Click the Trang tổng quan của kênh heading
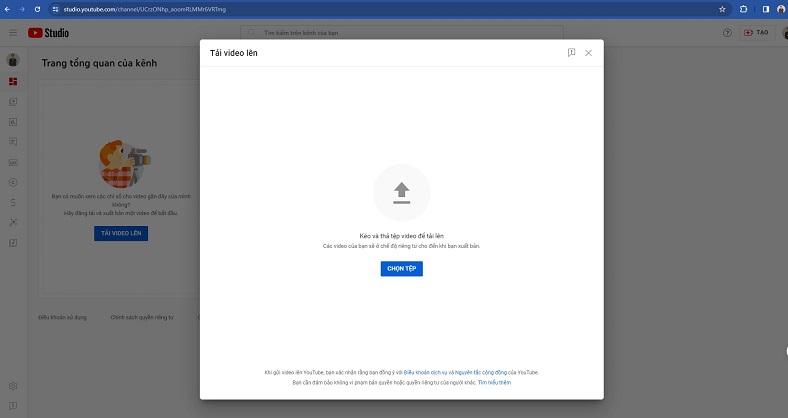Viewport: 788px width, 418px height. coord(100,63)
